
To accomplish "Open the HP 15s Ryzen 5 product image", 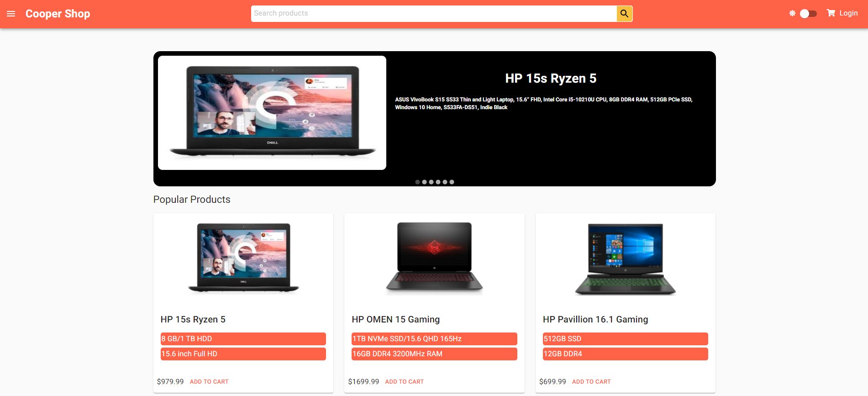I will tap(243, 259).
